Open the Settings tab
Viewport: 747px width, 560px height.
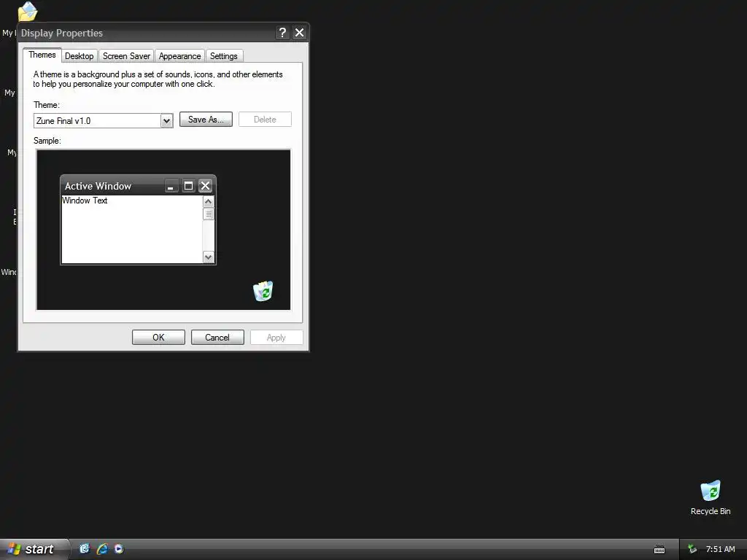tap(223, 56)
